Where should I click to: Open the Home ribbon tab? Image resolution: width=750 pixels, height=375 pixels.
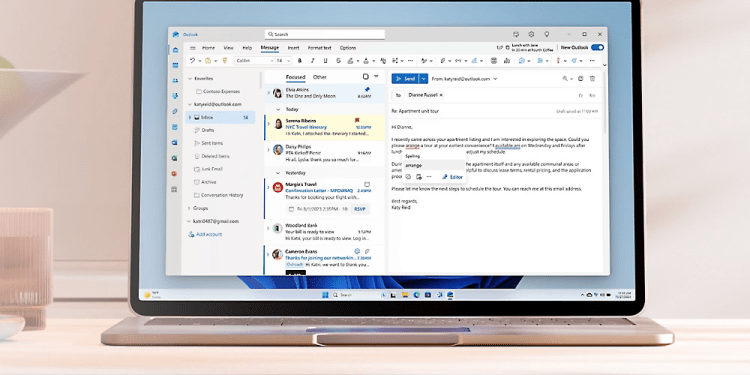point(208,48)
